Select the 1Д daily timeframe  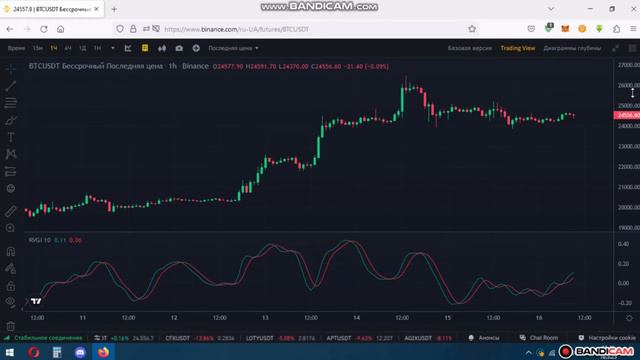tap(82, 48)
